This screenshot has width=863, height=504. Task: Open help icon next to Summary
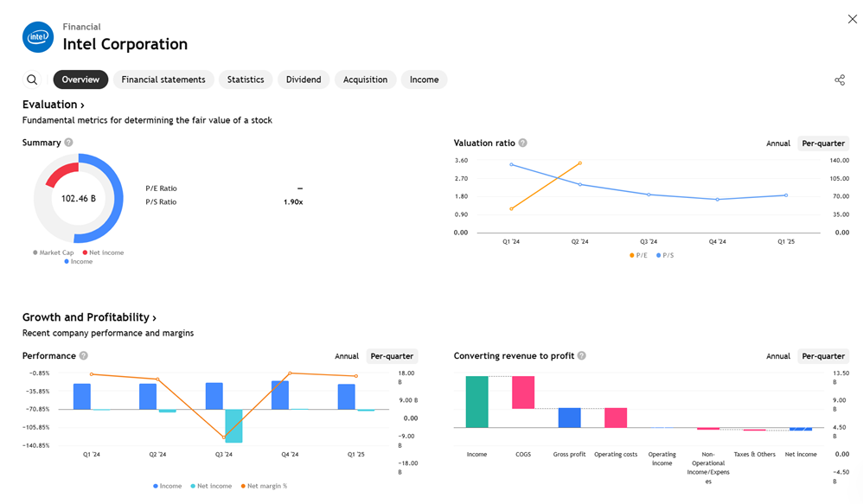point(68,142)
